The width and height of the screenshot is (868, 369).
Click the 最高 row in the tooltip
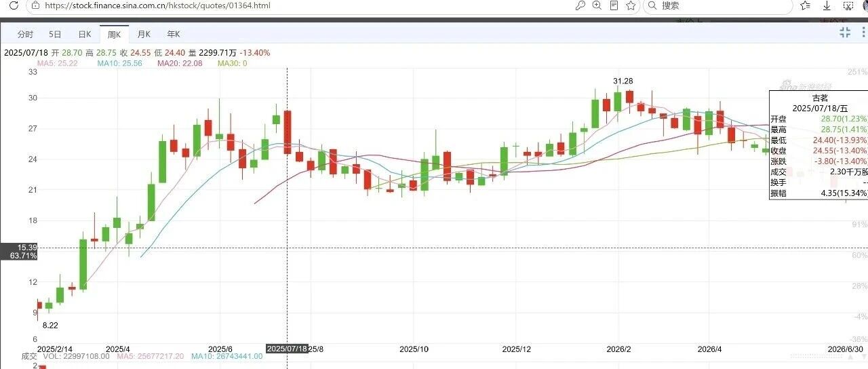tap(818, 129)
